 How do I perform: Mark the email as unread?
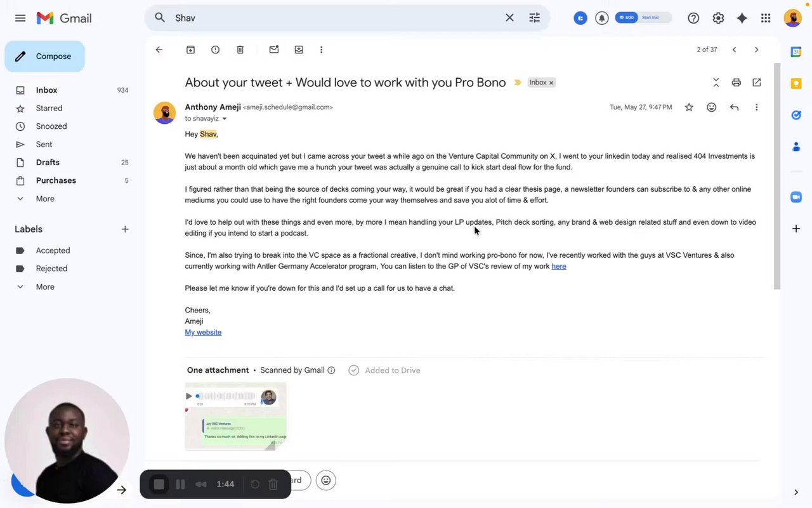click(274, 50)
